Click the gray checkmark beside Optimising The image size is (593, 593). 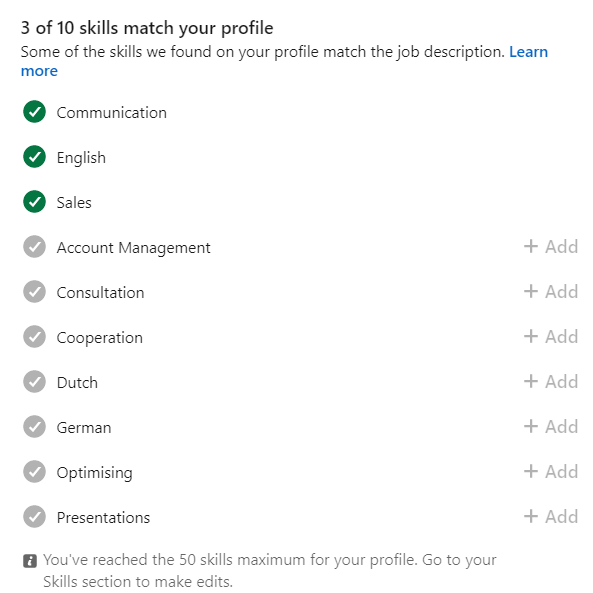pos(34,472)
